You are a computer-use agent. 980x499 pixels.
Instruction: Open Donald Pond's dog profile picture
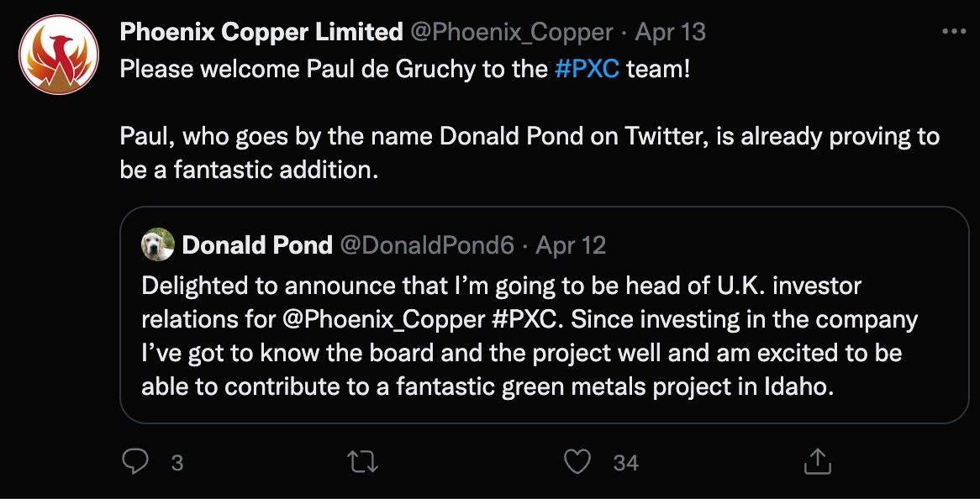[157, 244]
